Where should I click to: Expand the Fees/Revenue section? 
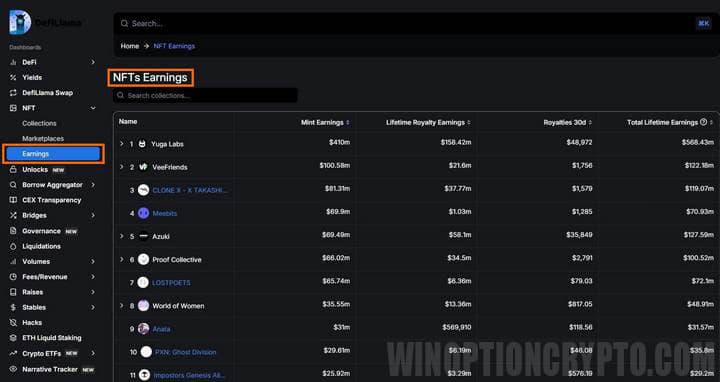tap(93, 277)
